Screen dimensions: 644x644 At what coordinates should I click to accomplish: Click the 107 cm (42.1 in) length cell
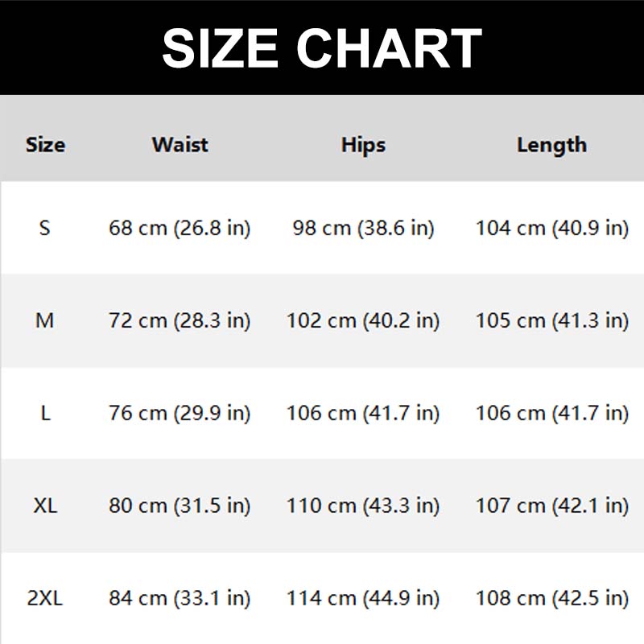(x=551, y=506)
